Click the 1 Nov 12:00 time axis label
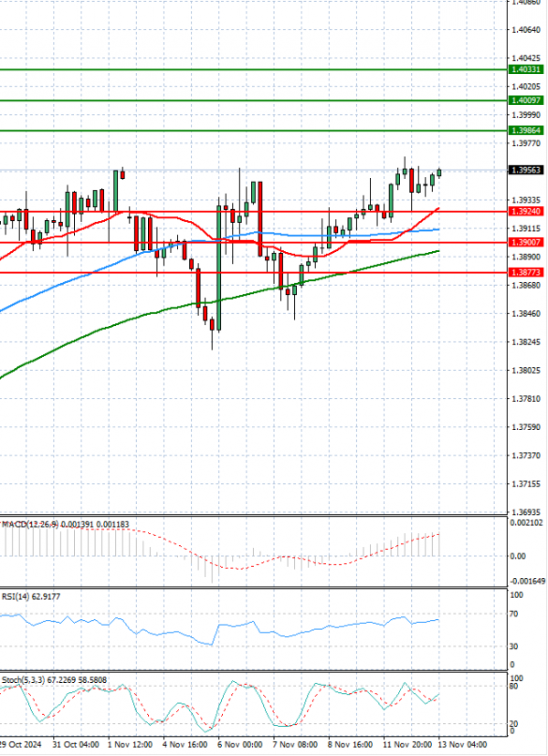Screen dimensions: 548x756 click(x=131, y=744)
